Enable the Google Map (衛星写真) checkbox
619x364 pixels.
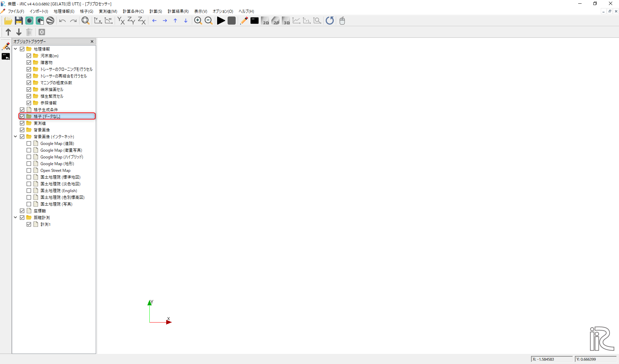(29, 150)
